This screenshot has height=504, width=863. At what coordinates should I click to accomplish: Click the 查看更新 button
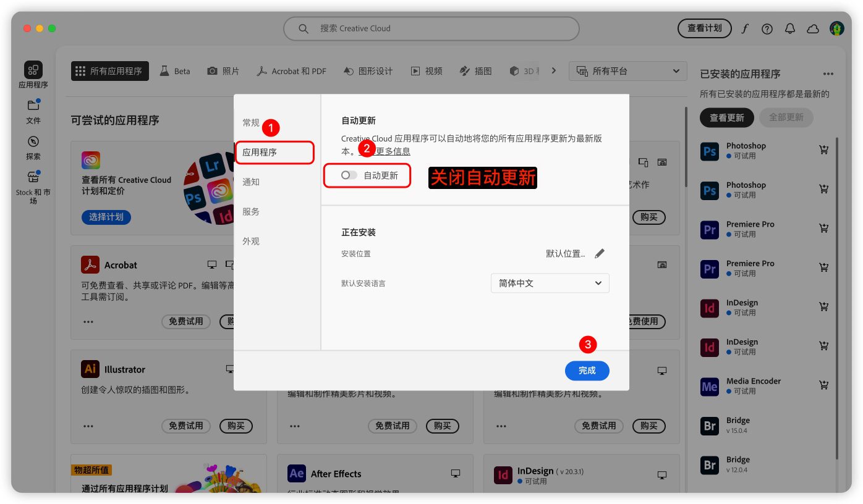tap(726, 117)
